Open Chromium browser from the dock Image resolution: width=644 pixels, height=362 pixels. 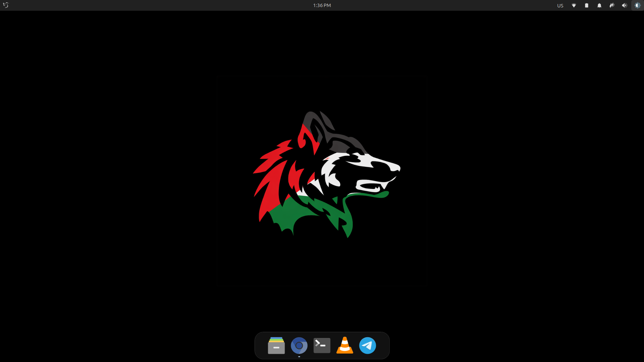[x=299, y=346]
